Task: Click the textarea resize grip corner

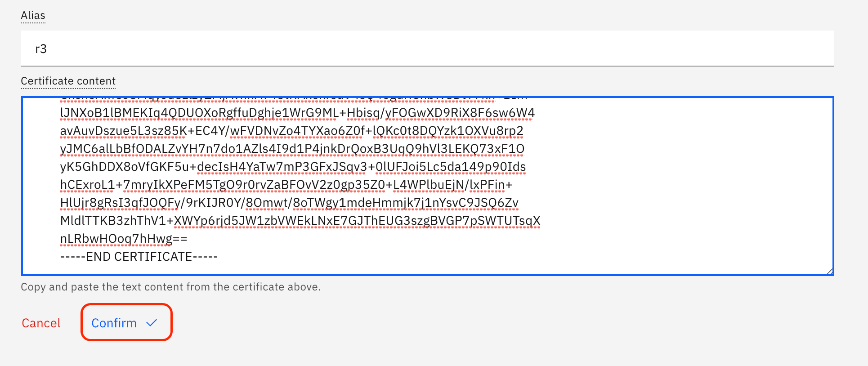Action: pyautogui.click(x=830, y=271)
